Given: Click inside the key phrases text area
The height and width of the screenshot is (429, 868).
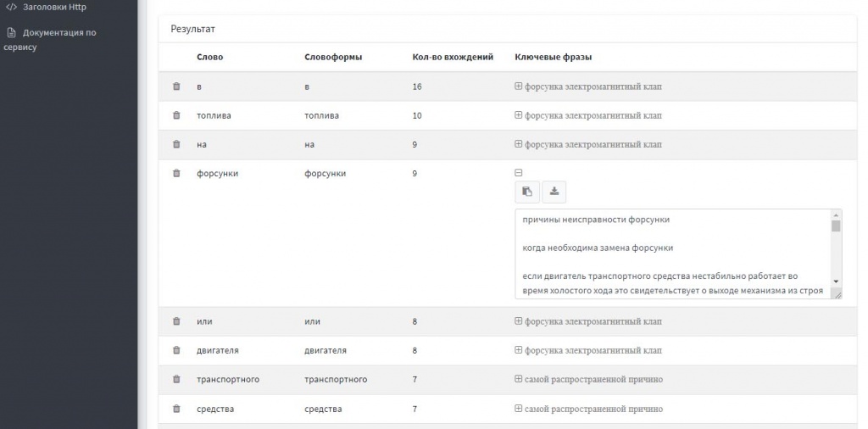Looking at the screenshot, I should 670,254.
